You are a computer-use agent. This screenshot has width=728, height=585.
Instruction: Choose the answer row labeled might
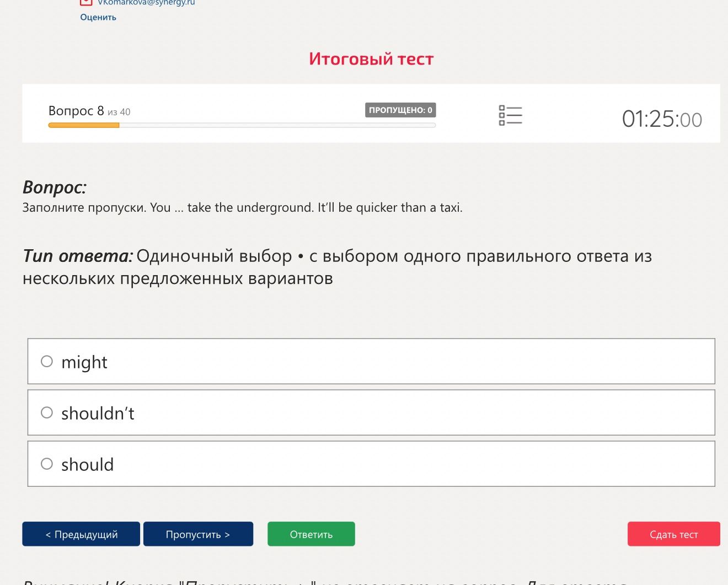point(371,361)
